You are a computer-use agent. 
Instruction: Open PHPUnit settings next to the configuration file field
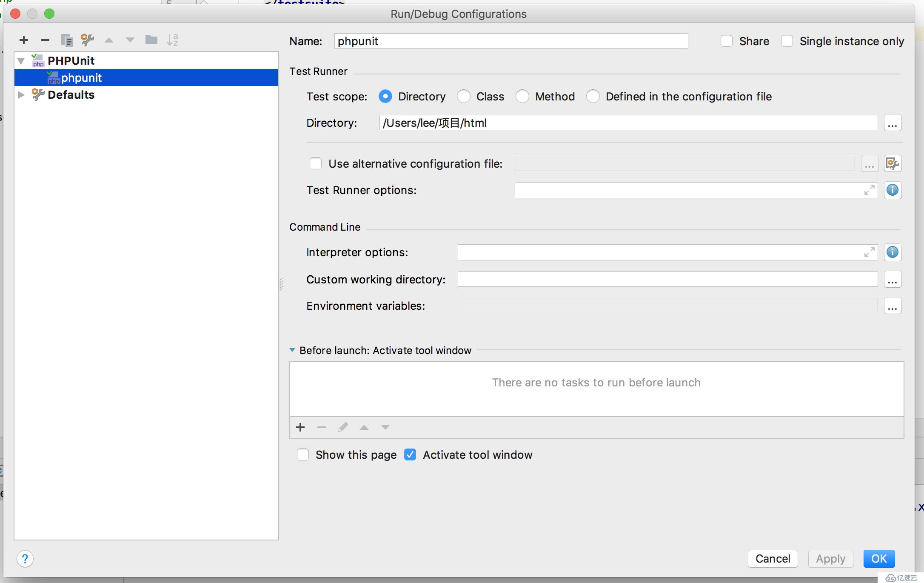click(x=893, y=164)
